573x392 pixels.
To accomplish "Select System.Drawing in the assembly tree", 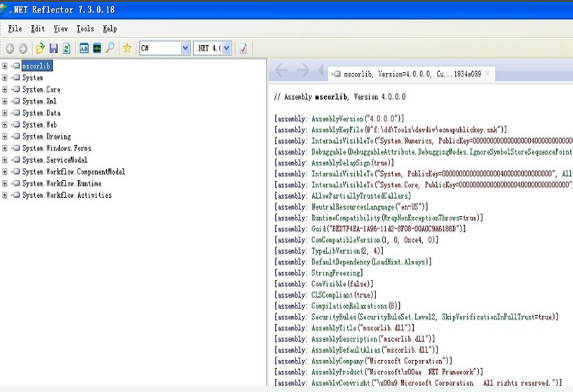I will [x=46, y=136].
